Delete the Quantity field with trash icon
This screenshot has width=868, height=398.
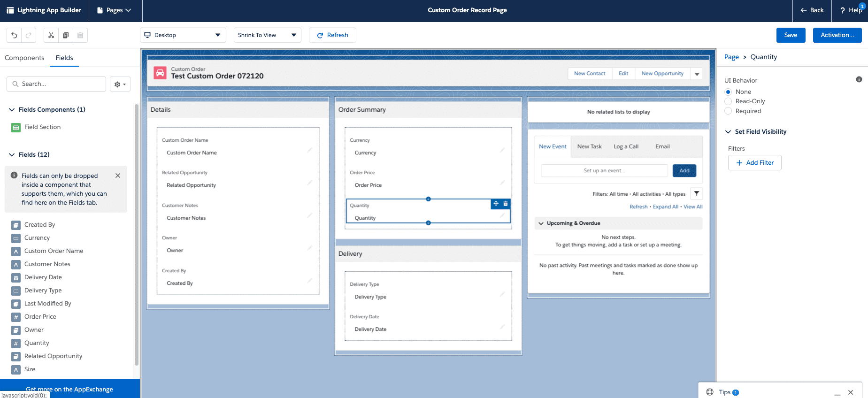point(506,204)
